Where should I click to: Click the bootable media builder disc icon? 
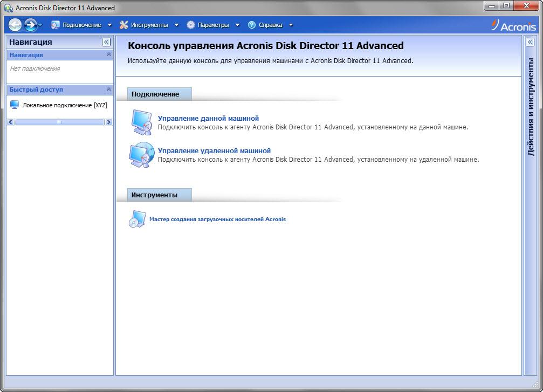coord(137,219)
